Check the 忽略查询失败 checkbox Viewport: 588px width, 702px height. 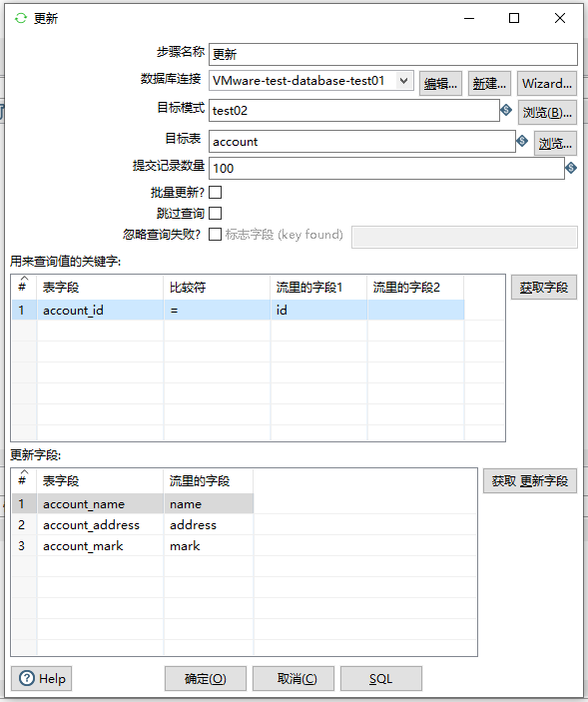(216, 234)
